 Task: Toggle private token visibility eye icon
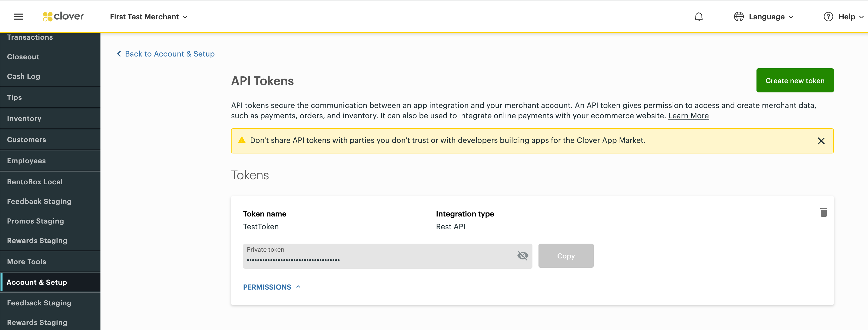(522, 256)
